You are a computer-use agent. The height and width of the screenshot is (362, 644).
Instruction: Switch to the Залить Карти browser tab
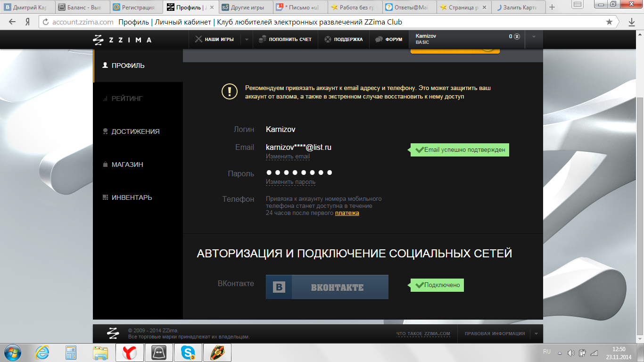[519, 7]
